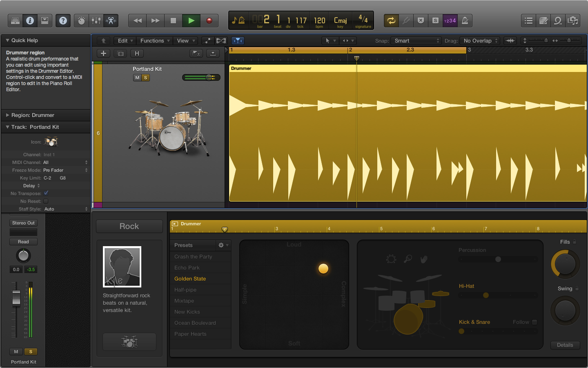Viewport: 588px width, 368px height.
Task: Toggle Cycle mode button
Action: pyautogui.click(x=391, y=20)
